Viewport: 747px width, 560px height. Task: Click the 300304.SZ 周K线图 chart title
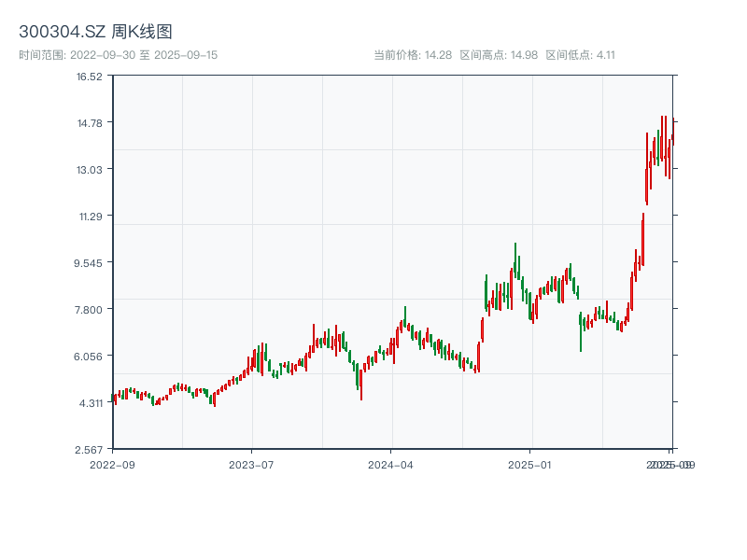point(95,33)
